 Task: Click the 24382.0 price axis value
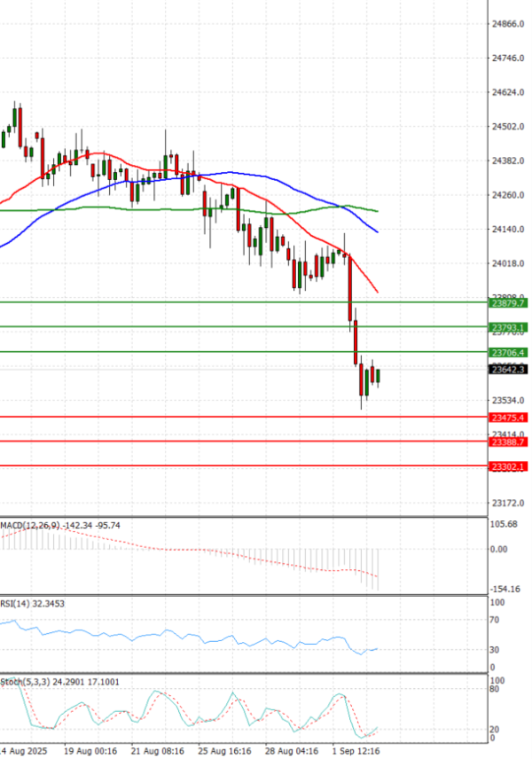508,160
